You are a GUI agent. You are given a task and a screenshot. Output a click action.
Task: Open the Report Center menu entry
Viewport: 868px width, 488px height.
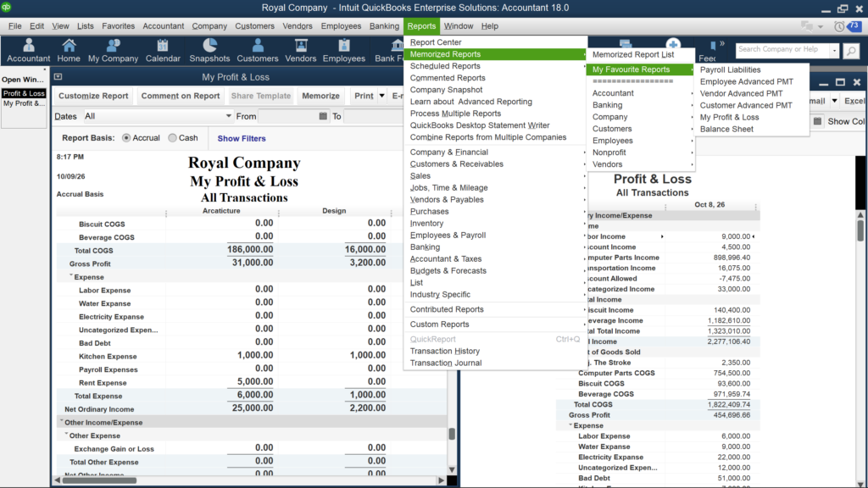point(436,42)
